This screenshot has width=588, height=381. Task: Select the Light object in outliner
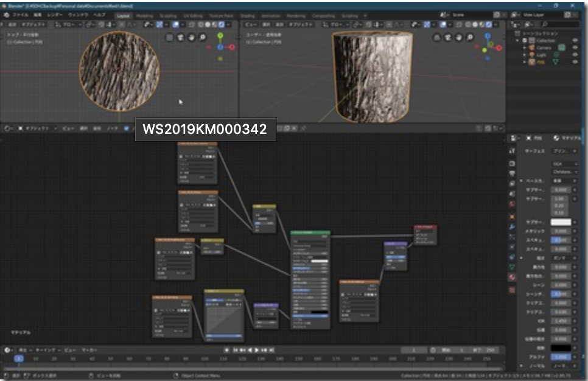click(x=541, y=55)
